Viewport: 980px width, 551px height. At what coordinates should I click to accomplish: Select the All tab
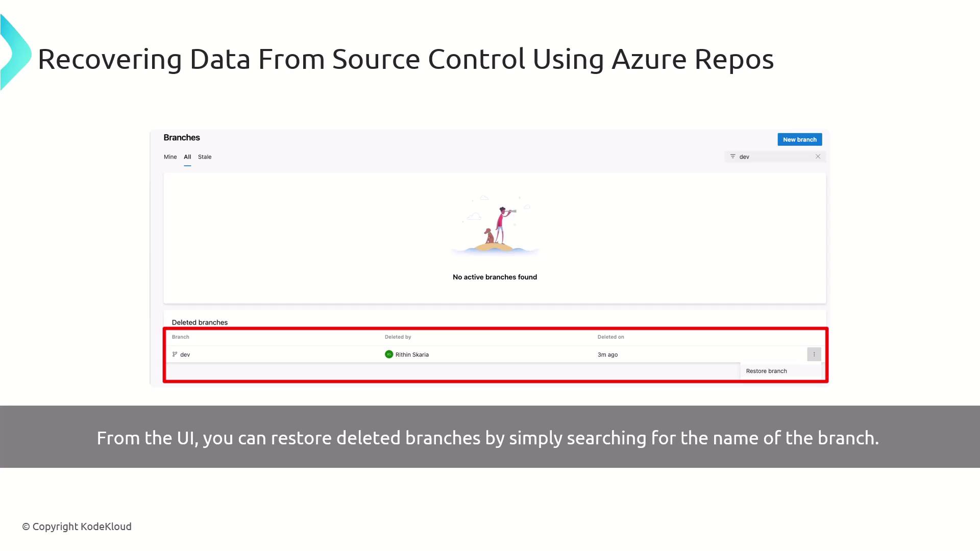tap(187, 157)
